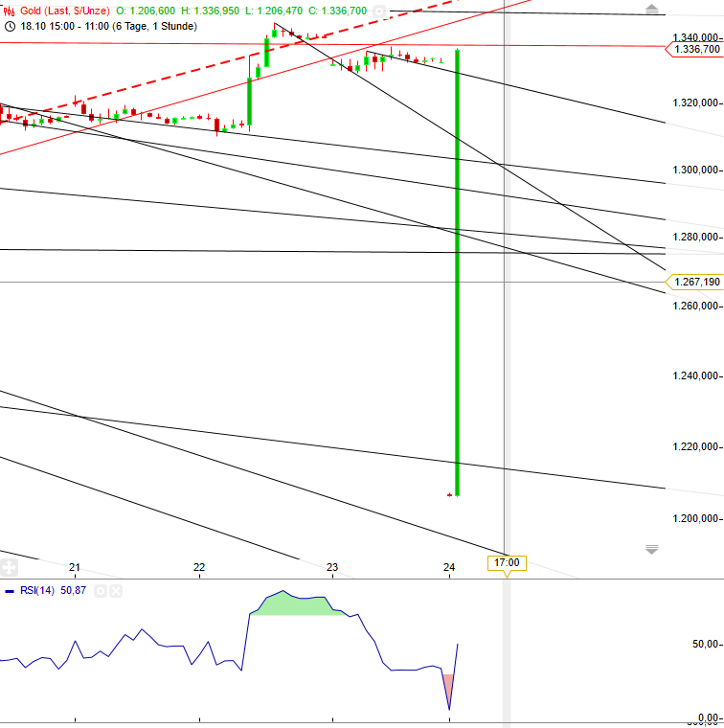Click the yellow '17:00' time marker

507,563
